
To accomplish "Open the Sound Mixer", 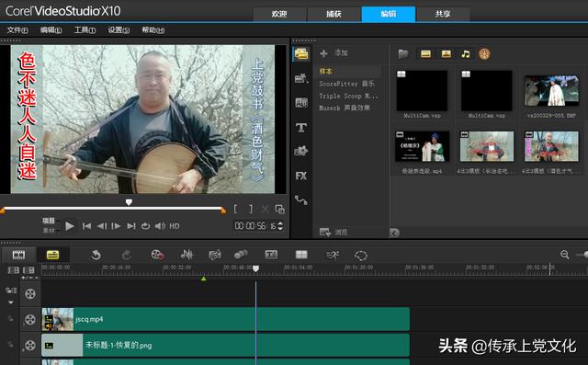I will (187, 255).
